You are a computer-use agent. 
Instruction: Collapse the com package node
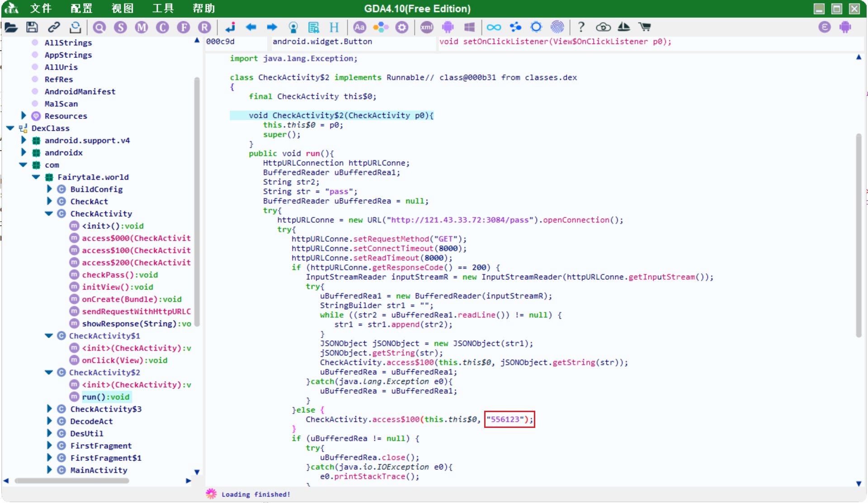coord(23,165)
